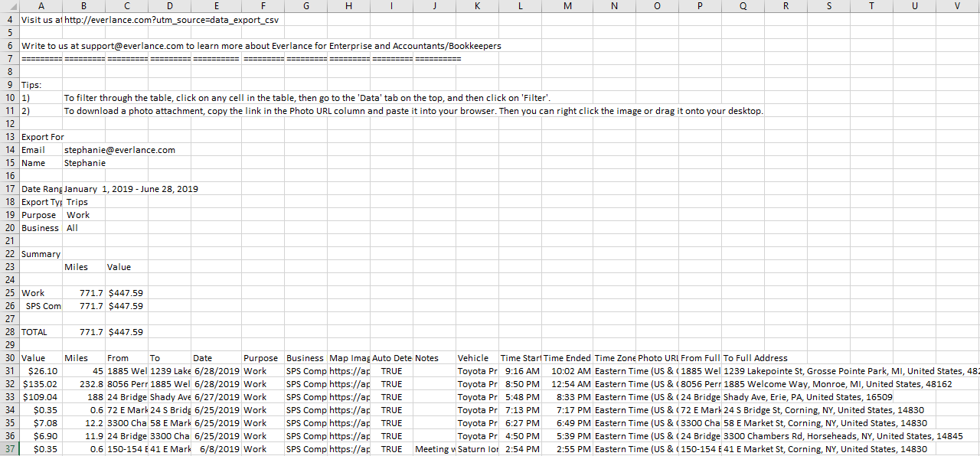The height and width of the screenshot is (456, 980).
Task: Select the $135.02 value cell
Action: point(41,384)
